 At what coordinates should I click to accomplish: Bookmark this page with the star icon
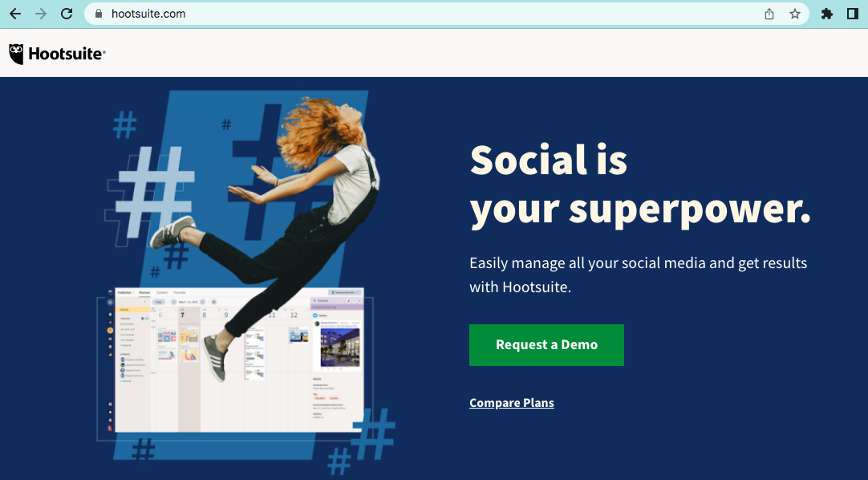795,14
